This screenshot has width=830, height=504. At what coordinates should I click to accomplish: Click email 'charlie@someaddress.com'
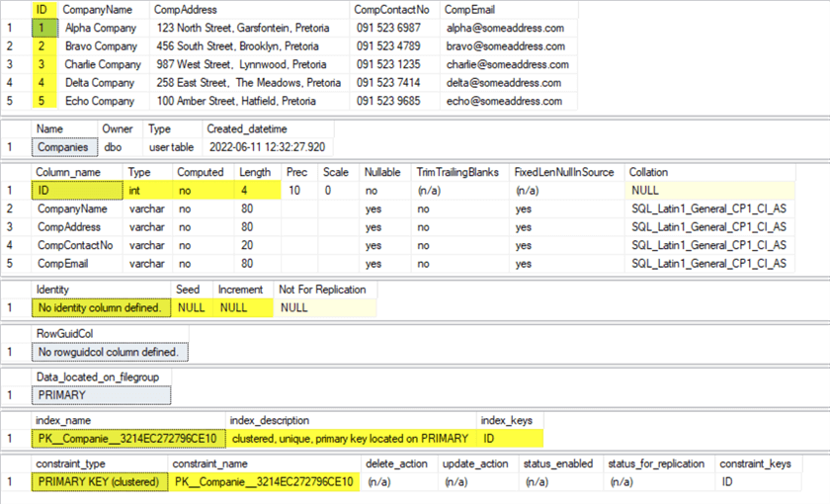[x=508, y=64]
